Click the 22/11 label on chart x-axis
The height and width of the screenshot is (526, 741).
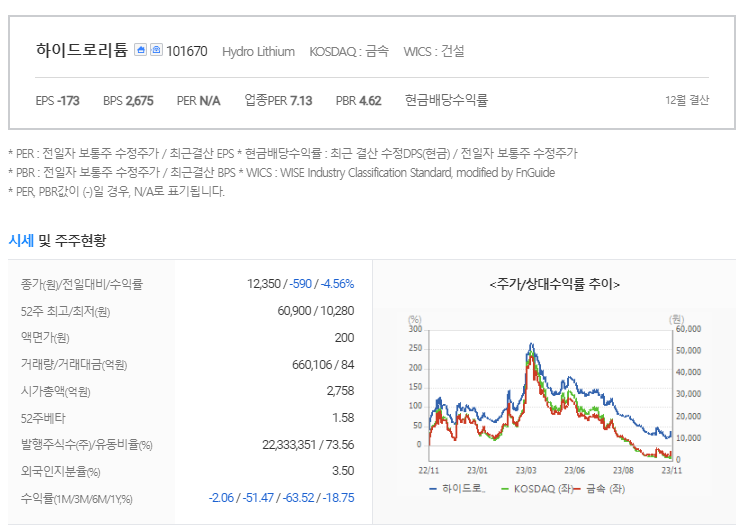pos(429,471)
